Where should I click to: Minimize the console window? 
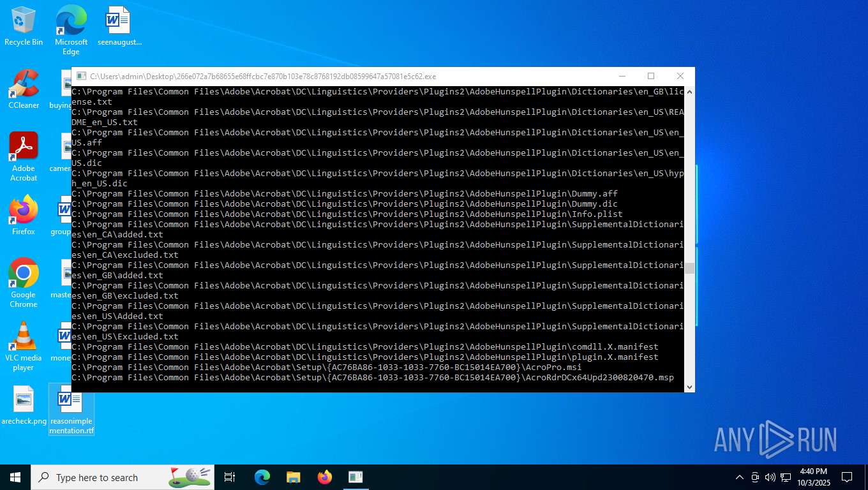622,76
